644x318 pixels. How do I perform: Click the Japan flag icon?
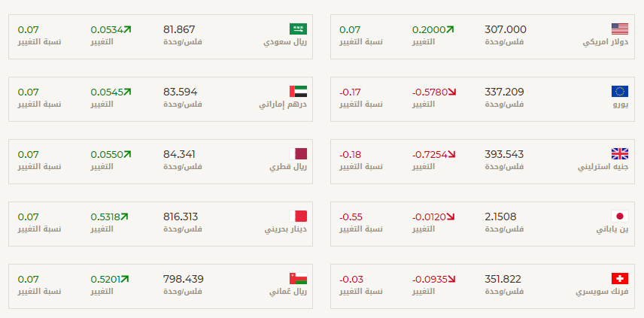pyautogui.click(x=620, y=216)
